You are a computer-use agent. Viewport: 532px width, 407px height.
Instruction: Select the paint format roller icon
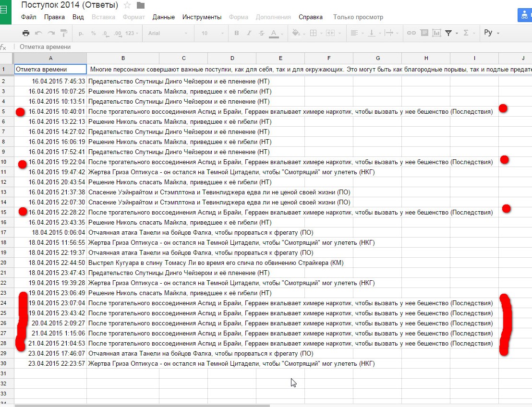(63, 33)
